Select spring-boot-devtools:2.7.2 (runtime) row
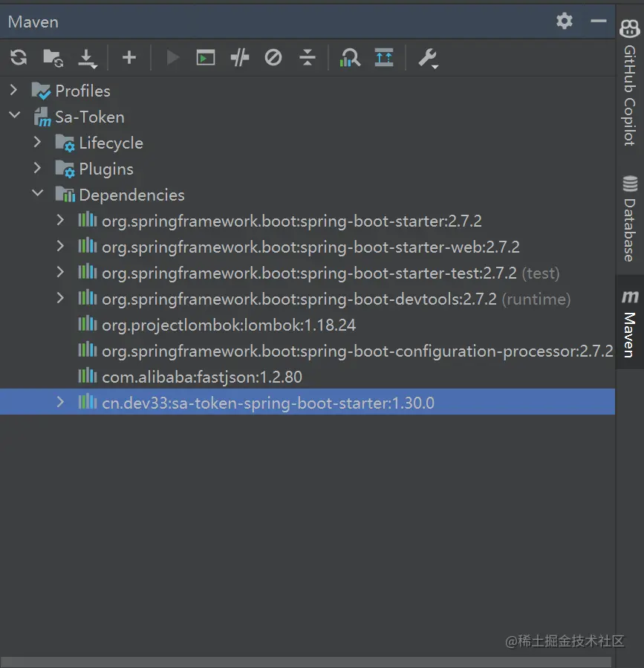 point(308,299)
